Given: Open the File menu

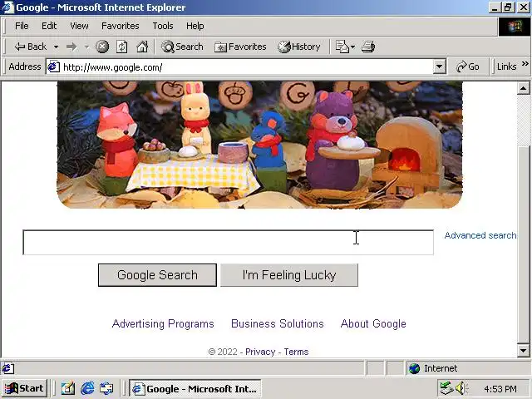Looking at the screenshot, I should (22, 26).
